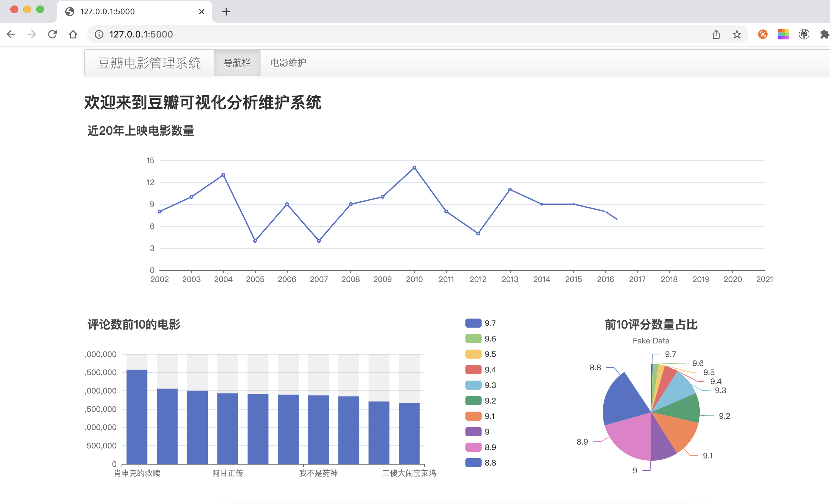Click the 2010 peak point on line chart
Screen dimensions: 830x504
[x=414, y=168]
